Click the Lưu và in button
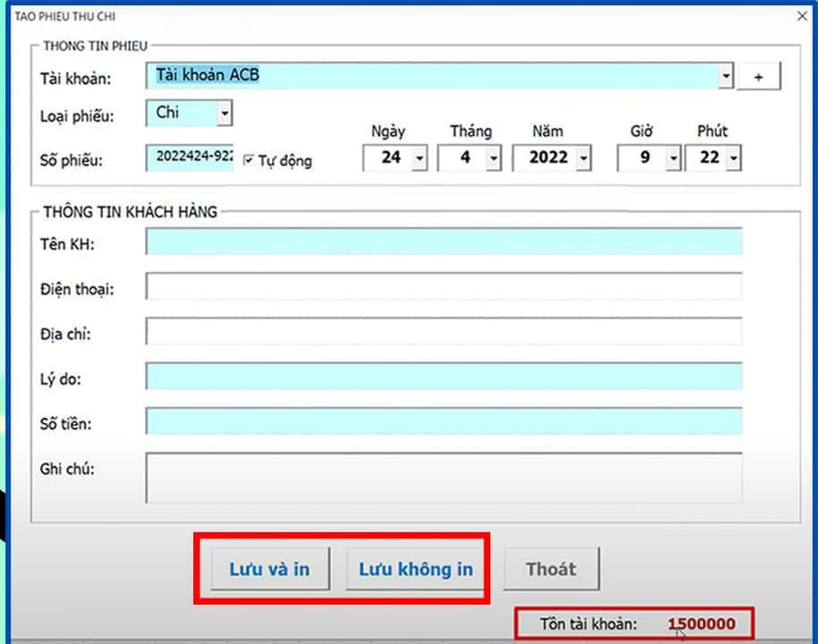Screen dimensions: 818x644 [270, 569]
